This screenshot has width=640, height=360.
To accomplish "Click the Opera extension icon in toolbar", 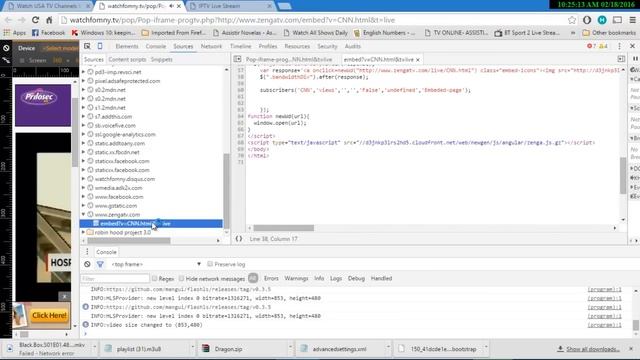I will click(x=587, y=20).
